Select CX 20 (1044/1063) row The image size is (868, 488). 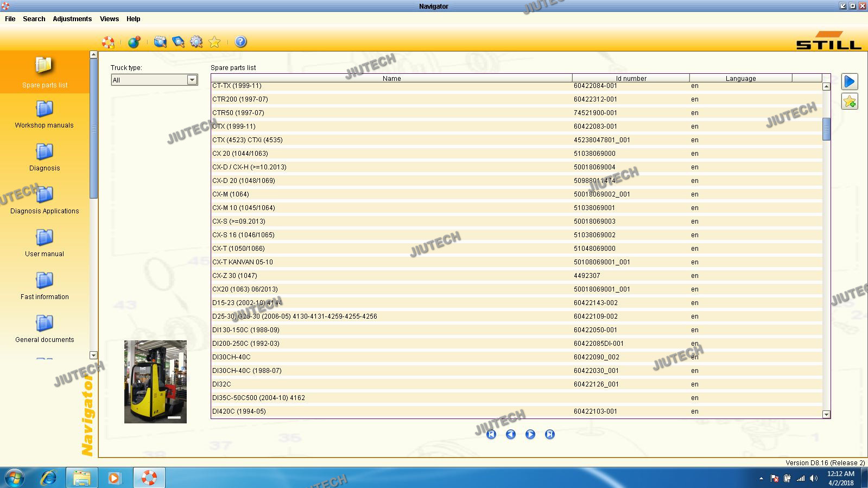tap(517, 154)
